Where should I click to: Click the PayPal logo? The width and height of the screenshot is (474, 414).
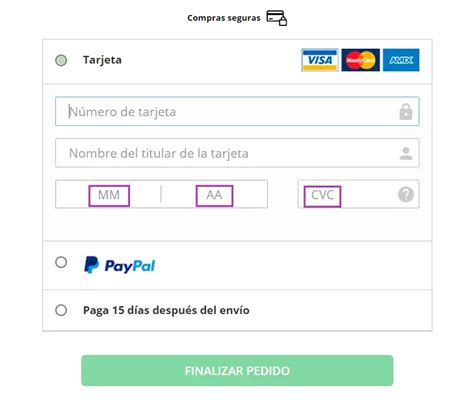pyautogui.click(x=119, y=265)
